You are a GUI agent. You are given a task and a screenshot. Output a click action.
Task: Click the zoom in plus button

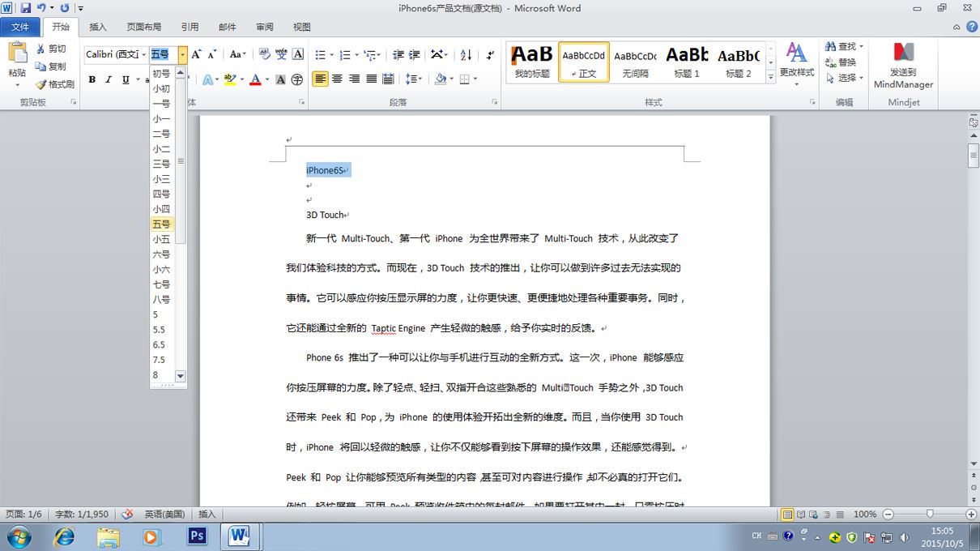[x=971, y=514]
